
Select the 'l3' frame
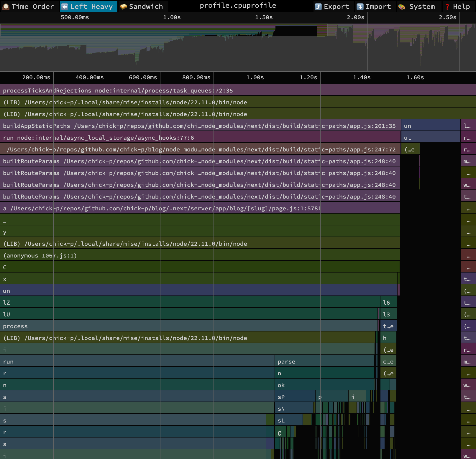point(388,314)
